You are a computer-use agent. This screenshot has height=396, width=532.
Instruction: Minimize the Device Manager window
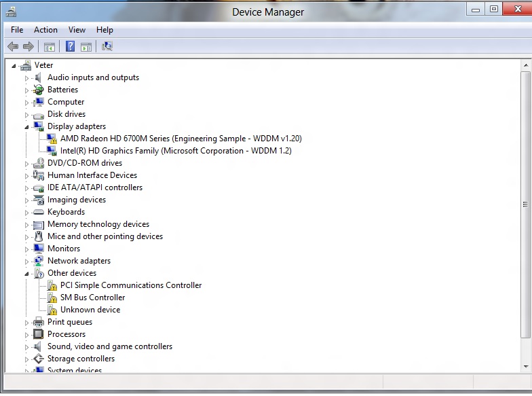pos(476,10)
